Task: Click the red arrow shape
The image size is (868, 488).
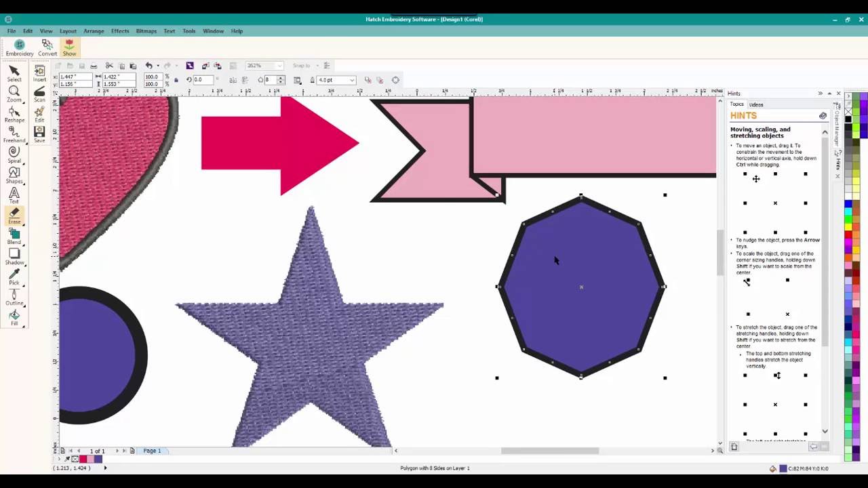Action: 280,144
